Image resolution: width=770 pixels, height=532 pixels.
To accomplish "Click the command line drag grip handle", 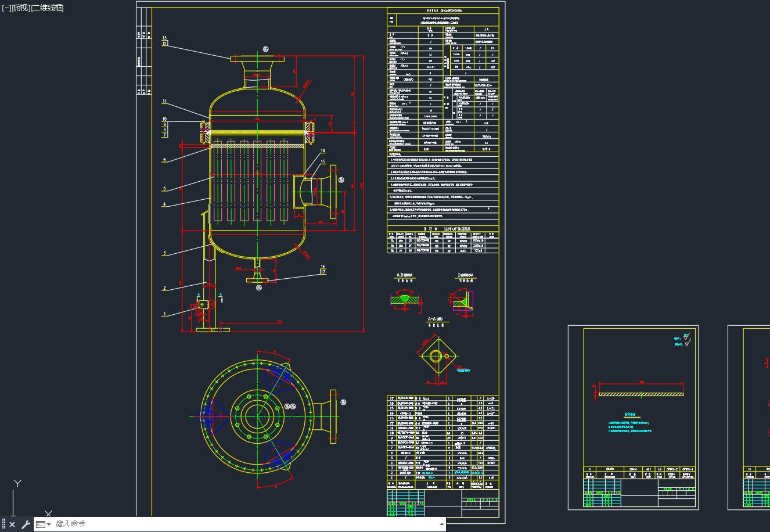I will (3, 524).
